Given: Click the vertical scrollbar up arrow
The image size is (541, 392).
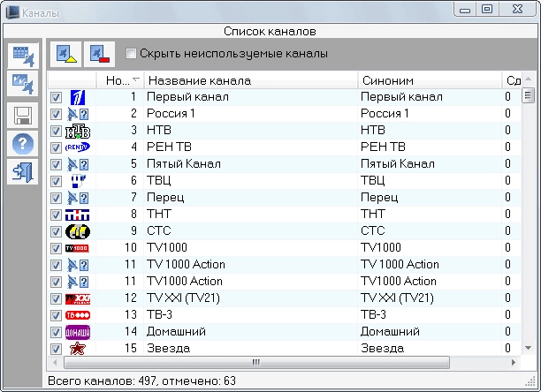Looking at the screenshot, I should coord(529,79).
